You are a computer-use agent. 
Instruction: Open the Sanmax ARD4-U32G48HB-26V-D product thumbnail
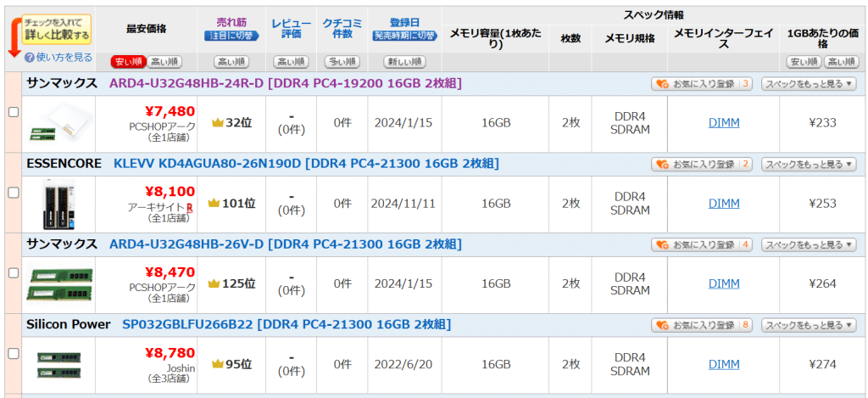pyautogui.click(x=60, y=284)
